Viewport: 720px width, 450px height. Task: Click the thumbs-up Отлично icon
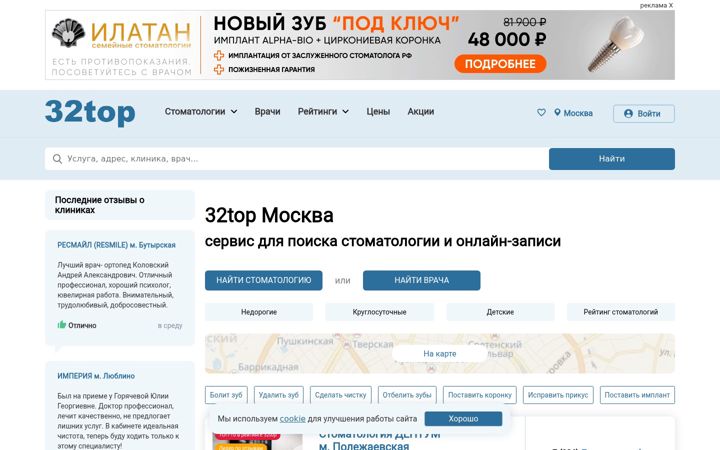tap(62, 325)
